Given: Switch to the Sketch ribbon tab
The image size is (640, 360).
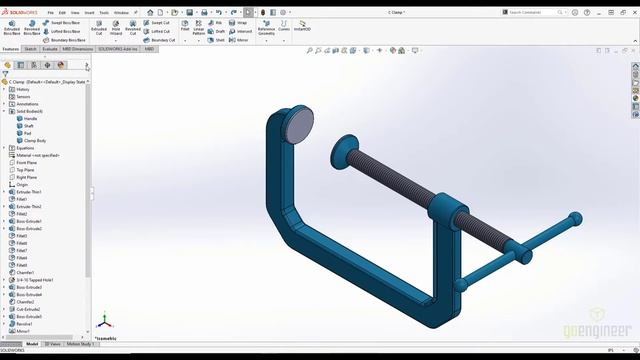Looking at the screenshot, I should click(30, 49).
